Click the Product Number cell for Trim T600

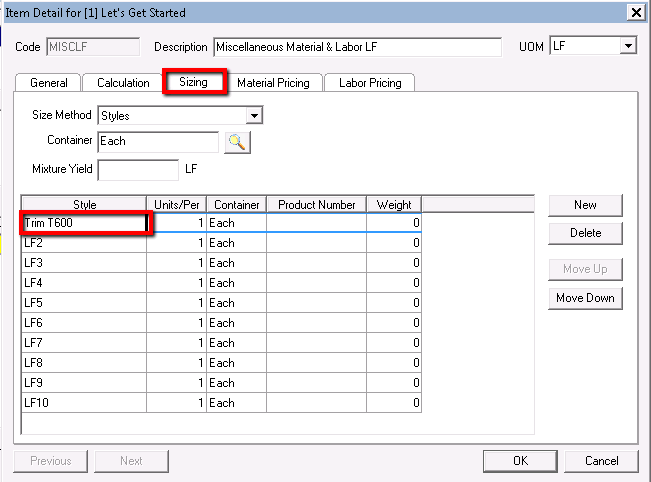click(x=316, y=223)
